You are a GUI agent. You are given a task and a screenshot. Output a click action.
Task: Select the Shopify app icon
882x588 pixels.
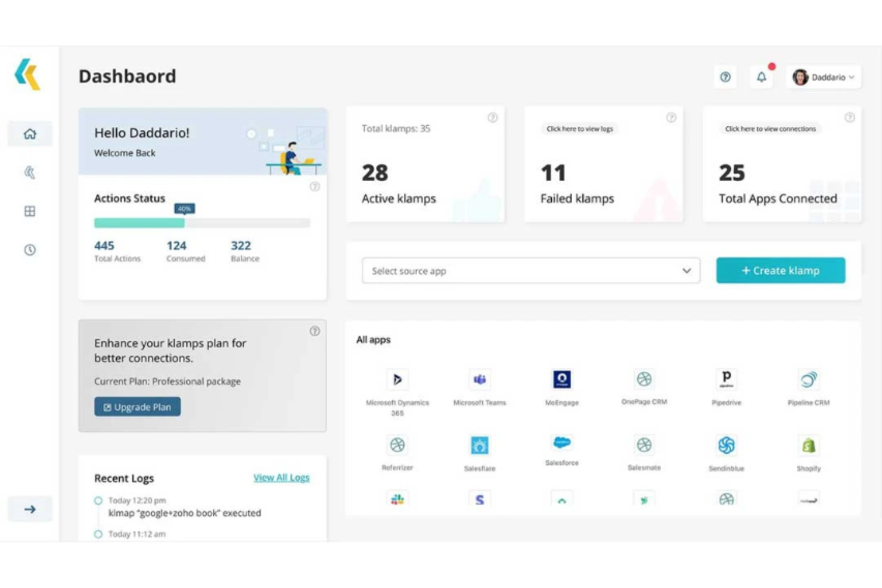[x=808, y=445]
